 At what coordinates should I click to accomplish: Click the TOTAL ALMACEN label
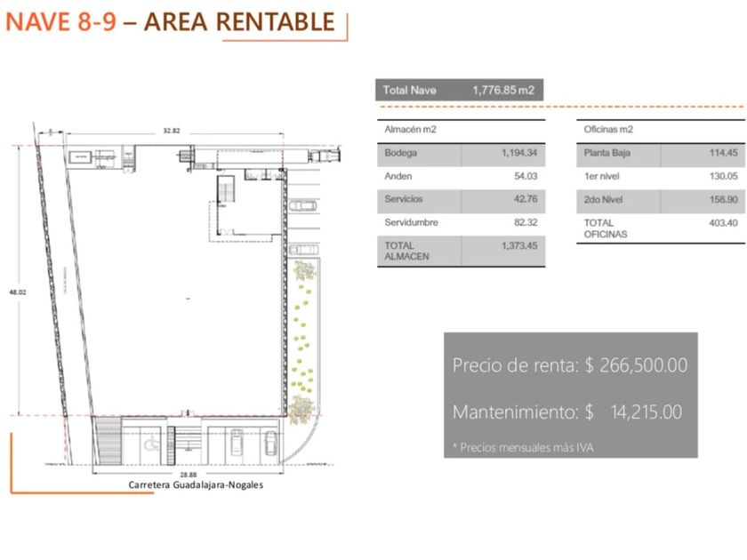[x=406, y=251]
